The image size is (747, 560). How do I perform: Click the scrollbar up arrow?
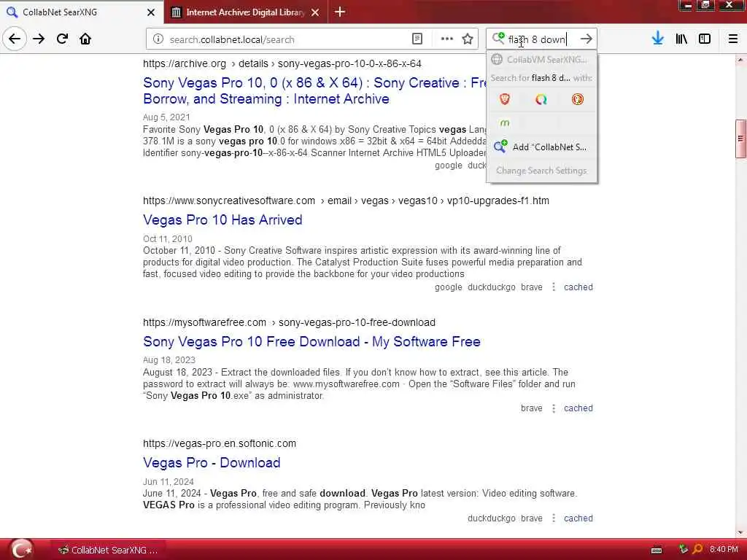click(x=740, y=60)
